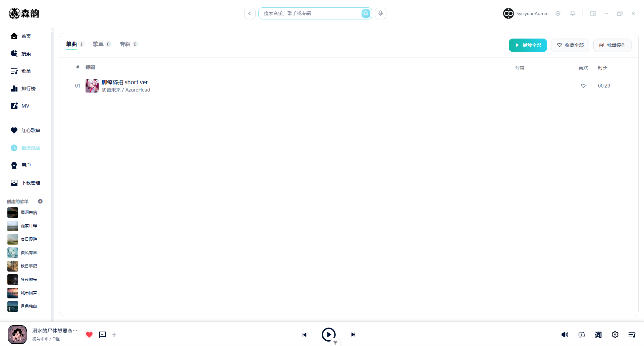Start voice search with the microphone icon
The width and height of the screenshot is (644, 346).
pyautogui.click(x=381, y=13)
